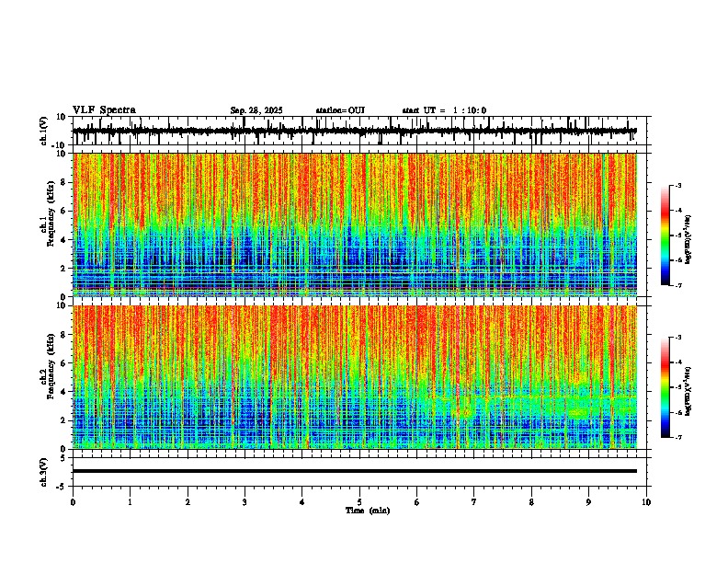Screen dimensions: 728x563
Task: Click time axis tick label "9"
Action: pyautogui.click(x=588, y=502)
